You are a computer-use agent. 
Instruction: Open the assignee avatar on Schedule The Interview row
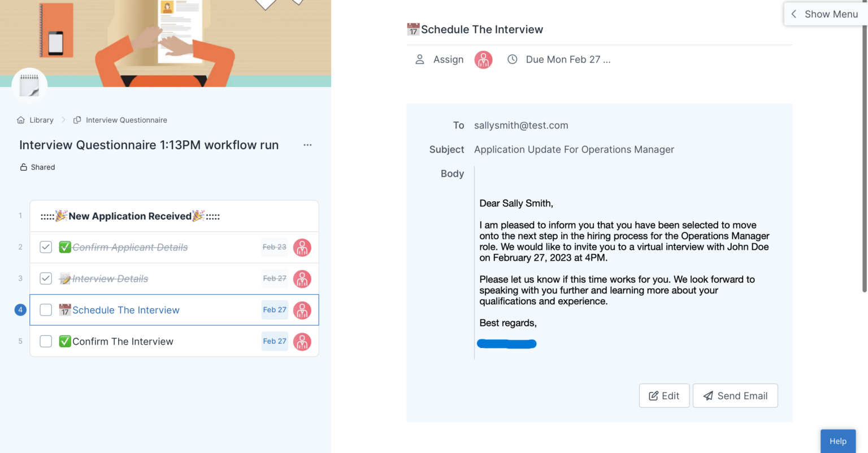click(302, 310)
